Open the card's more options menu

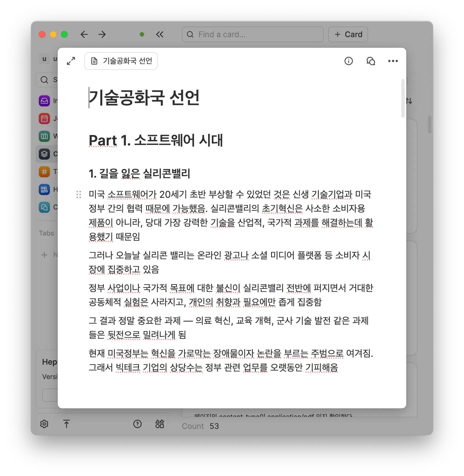tap(392, 61)
